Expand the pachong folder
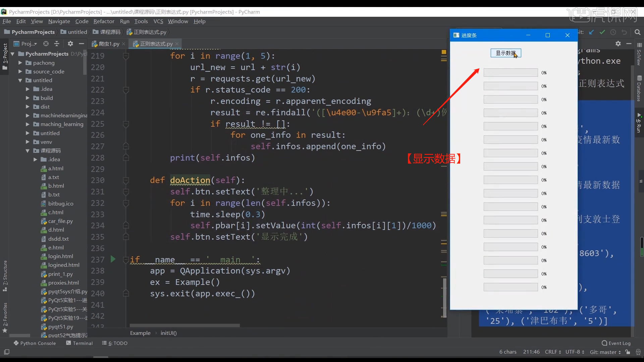644x362 pixels. (x=20, y=63)
